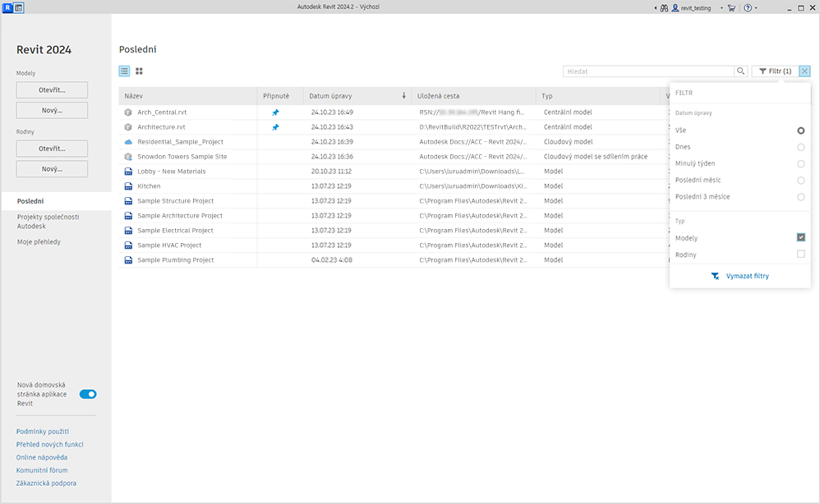The height and width of the screenshot is (504, 820).
Task: Select Cloudový model se sdílením práce cell
Action: [x=596, y=157]
